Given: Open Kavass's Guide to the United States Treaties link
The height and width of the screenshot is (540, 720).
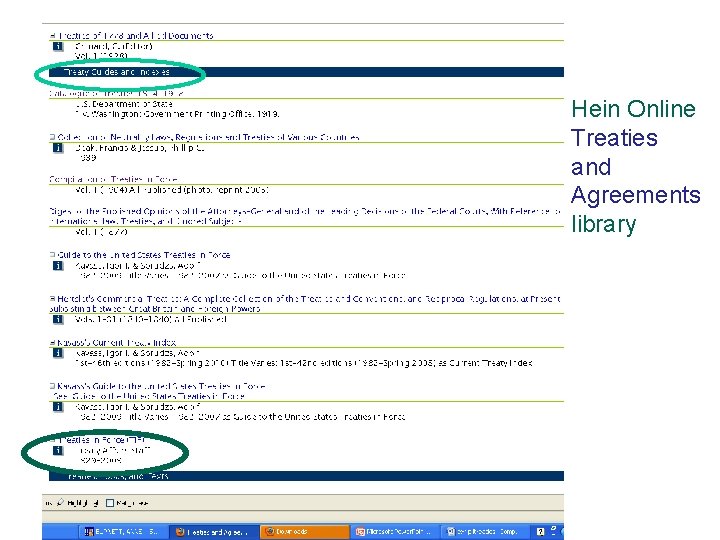Looking at the screenshot, I should click(161, 386).
